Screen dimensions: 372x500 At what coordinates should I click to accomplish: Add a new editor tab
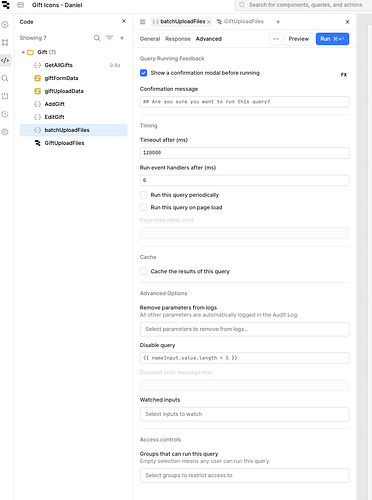(278, 22)
